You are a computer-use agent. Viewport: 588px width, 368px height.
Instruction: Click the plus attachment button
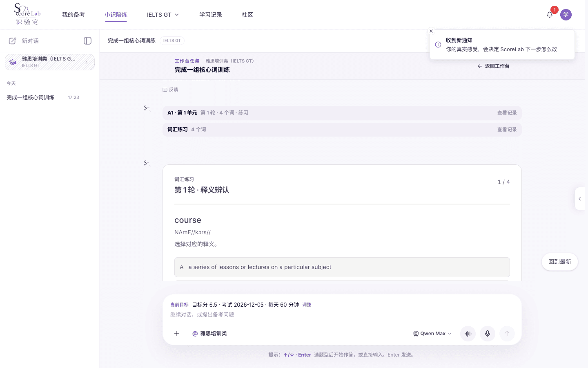(177, 334)
